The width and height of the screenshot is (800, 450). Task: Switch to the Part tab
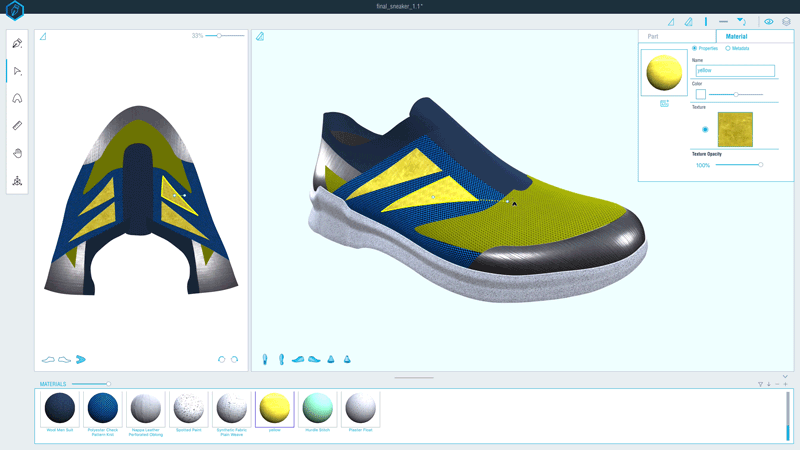[653, 36]
